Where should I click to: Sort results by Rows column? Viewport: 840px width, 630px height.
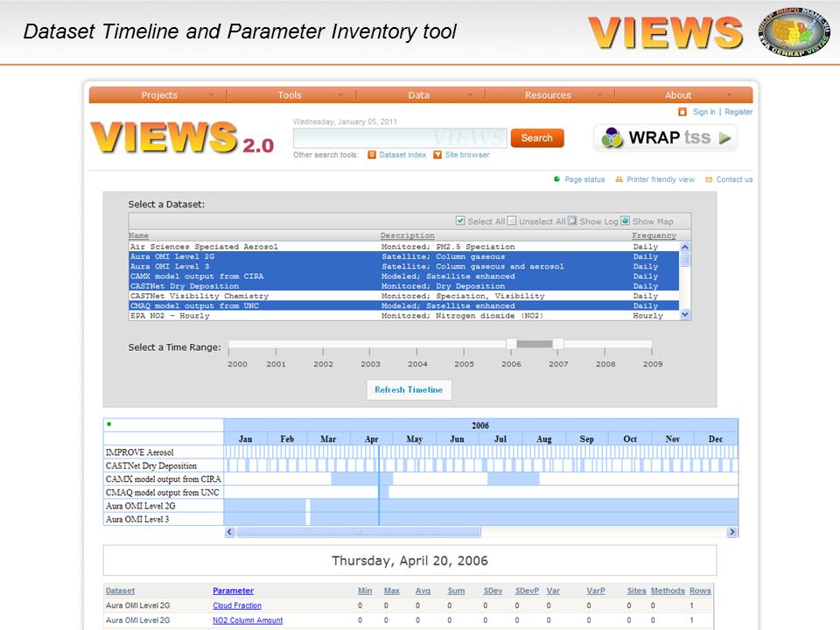tap(700, 591)
